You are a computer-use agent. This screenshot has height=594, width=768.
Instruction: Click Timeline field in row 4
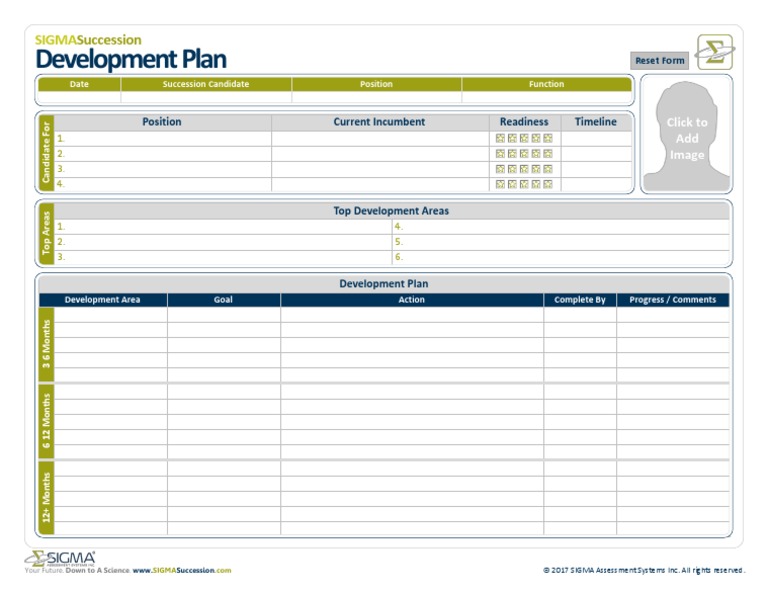tap(597, 184)
